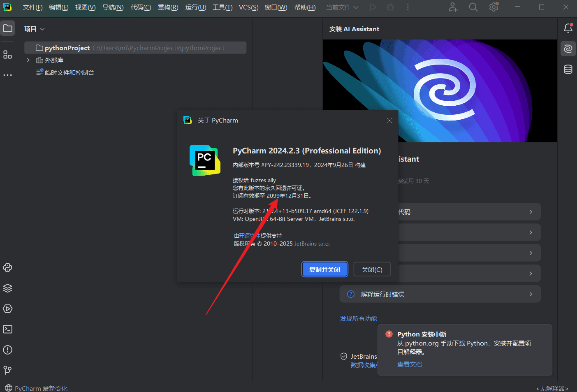
Task: Click 查看文档 link in notification
Action: (x=410, y=364)
